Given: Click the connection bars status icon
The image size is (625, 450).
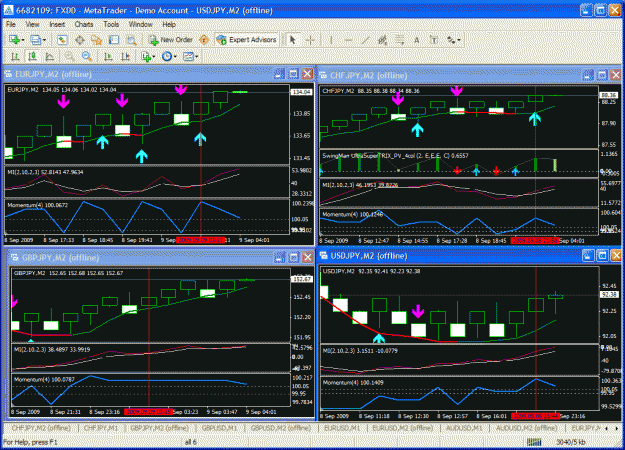Looking at the screenshot, I should pyautogui.click(x=535, y=442).
